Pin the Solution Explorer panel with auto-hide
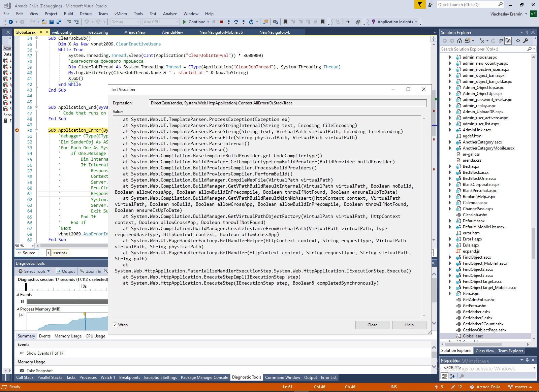 (x=527, y=32)
